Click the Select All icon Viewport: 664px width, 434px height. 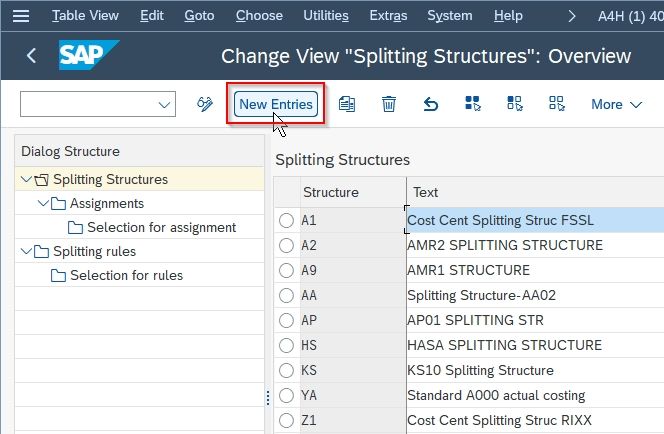tap(473, 103)
